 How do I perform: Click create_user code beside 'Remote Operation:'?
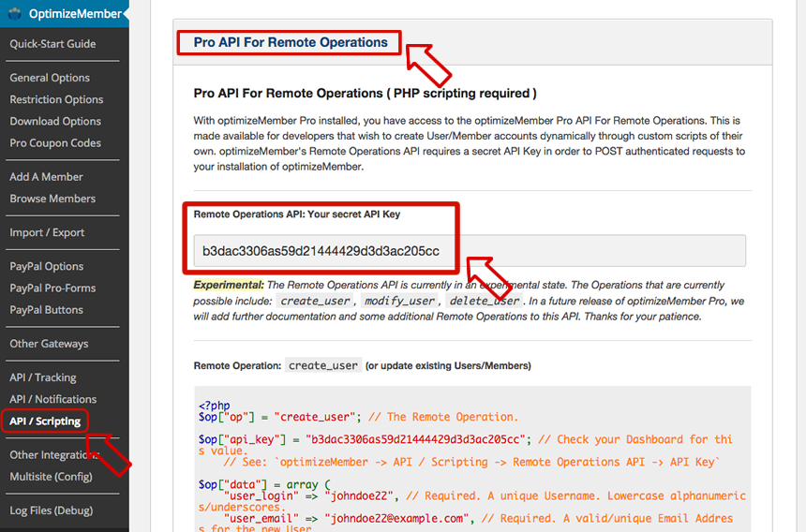point(322,365)
